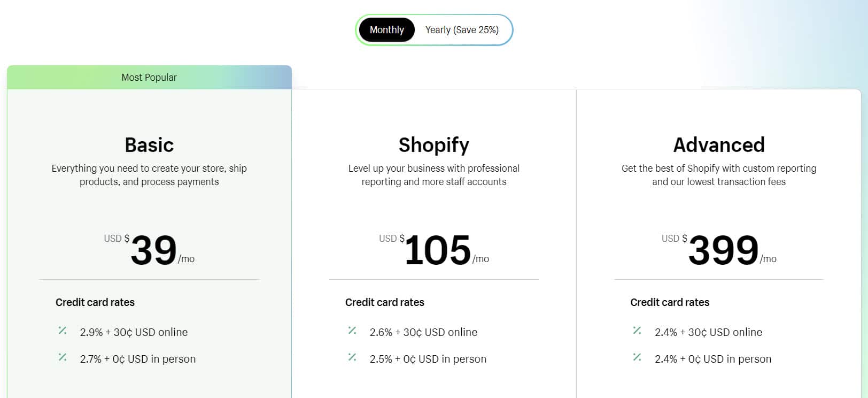The width and height of the screenshot is (868, 398).
Task: Click Credit card rates under Advanced plan
Action: (x=670, y=302)
